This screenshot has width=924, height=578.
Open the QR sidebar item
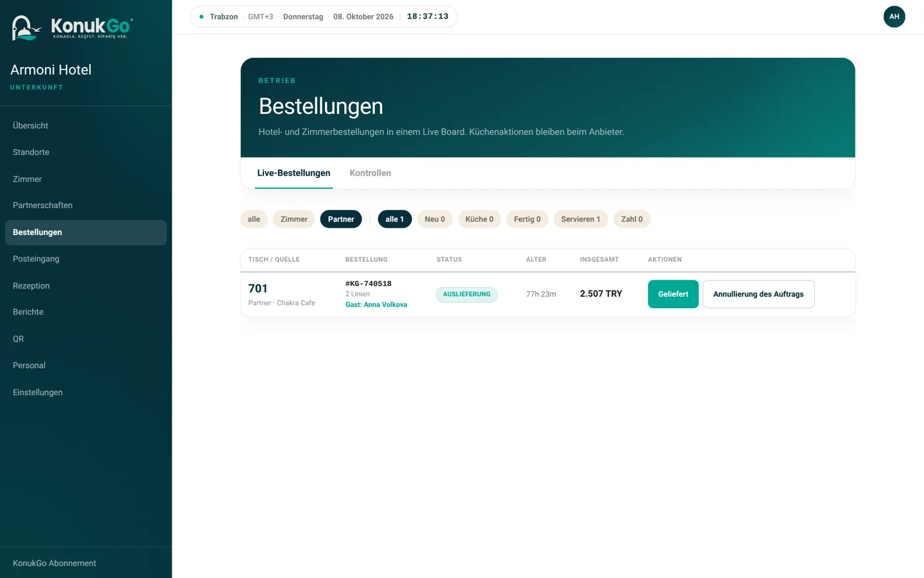[86, 339]
